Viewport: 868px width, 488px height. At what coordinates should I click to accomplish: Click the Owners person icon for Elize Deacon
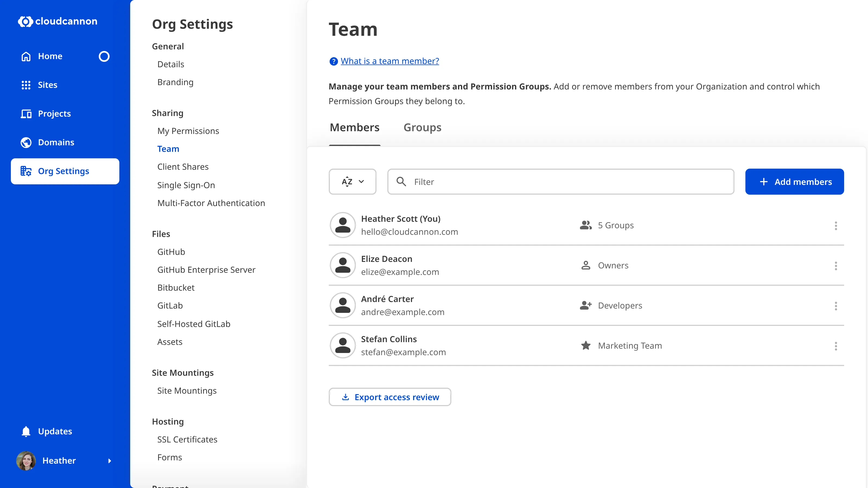click(586, 265)
